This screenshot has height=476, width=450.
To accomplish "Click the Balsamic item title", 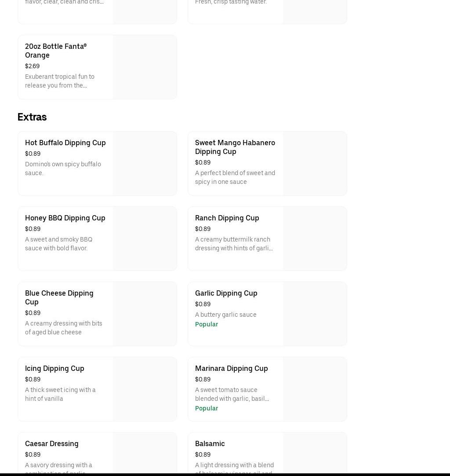I will coord(210,443).
